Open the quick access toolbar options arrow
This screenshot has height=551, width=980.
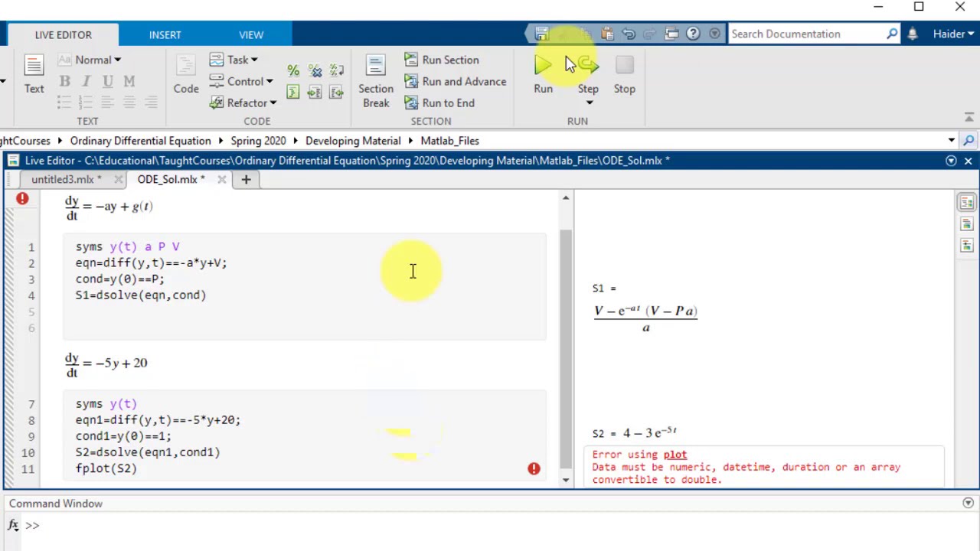[714, 34]
